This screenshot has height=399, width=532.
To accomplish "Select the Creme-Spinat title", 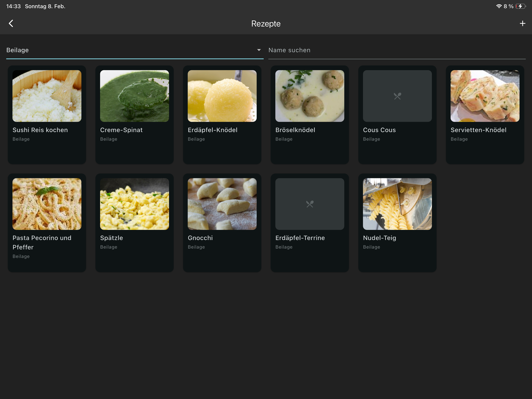I will click(x=121, y=130).
